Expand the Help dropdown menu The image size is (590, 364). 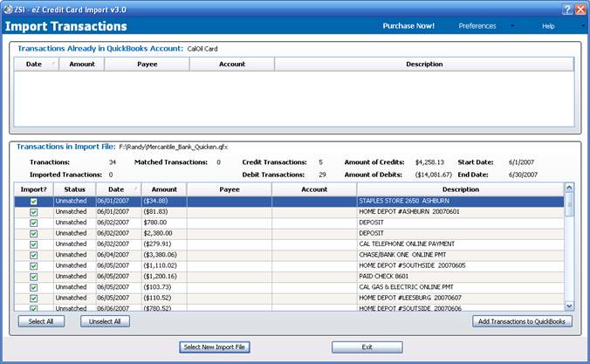(x=550, y=26)
